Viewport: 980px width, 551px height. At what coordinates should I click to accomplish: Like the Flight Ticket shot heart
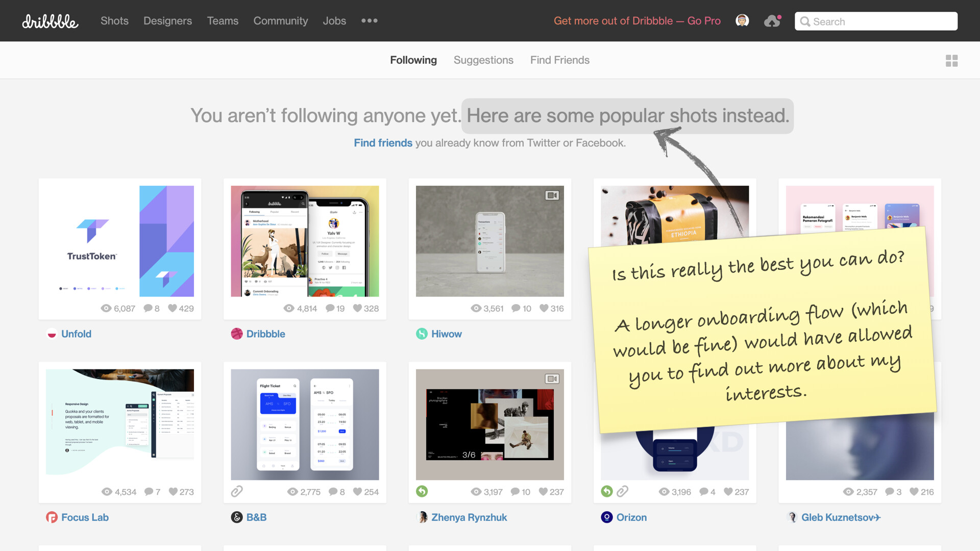pos(357,492)
